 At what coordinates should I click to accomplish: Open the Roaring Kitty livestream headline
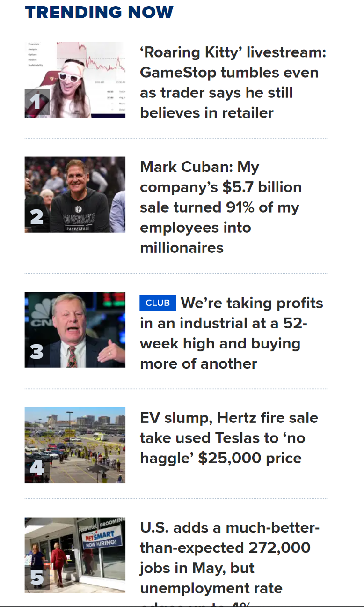[x=233, y=82]
